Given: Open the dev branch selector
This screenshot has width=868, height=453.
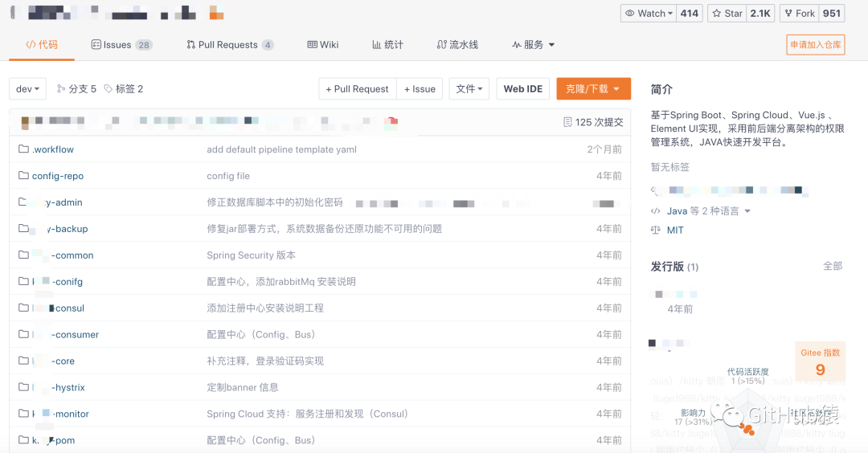Looking at the screenshot, I should [27, 88].
